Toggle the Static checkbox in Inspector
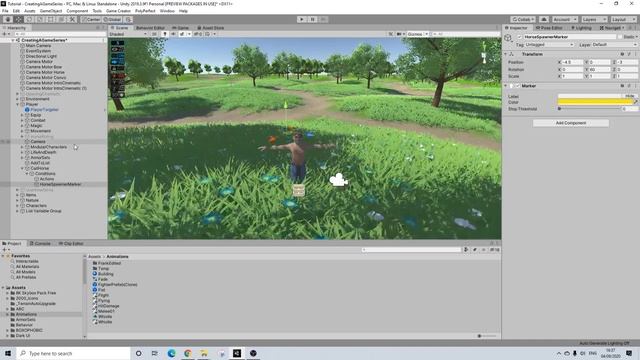 [620, 37]
